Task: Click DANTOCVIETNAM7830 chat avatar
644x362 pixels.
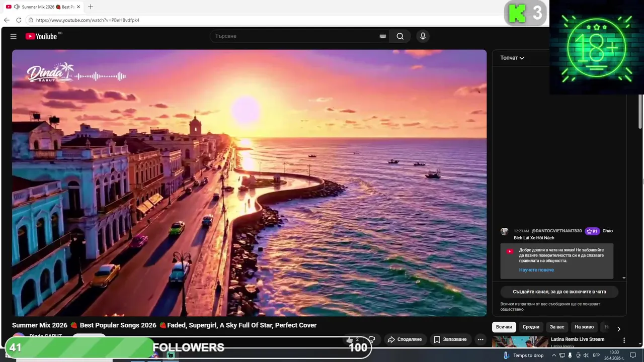Action: [x=504, y=231]
